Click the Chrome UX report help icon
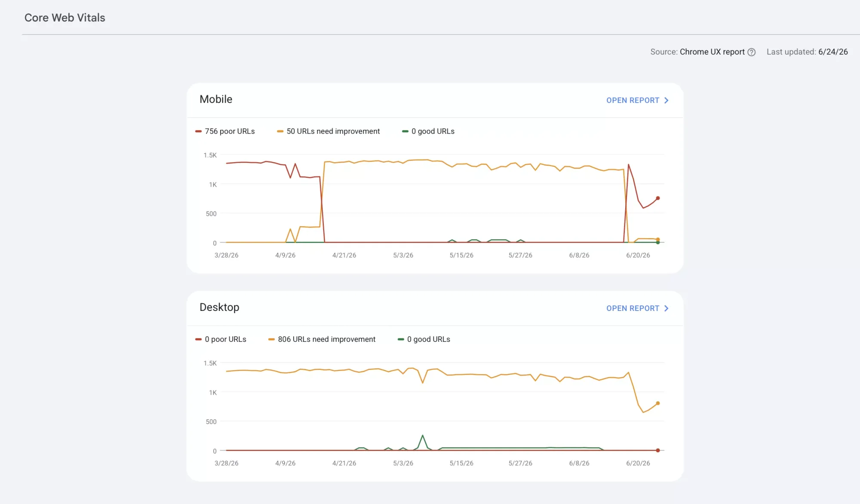The image size is (860, 504). (751, 52)
